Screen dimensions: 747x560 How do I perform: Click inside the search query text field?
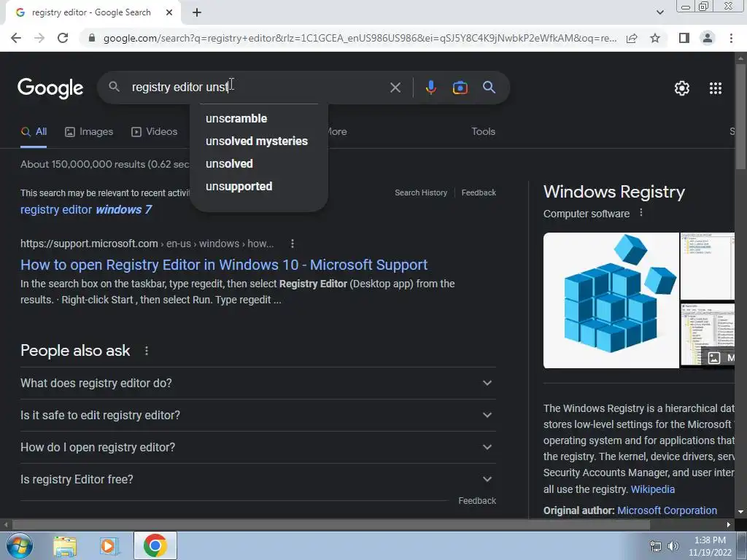[x=258, y=87]
